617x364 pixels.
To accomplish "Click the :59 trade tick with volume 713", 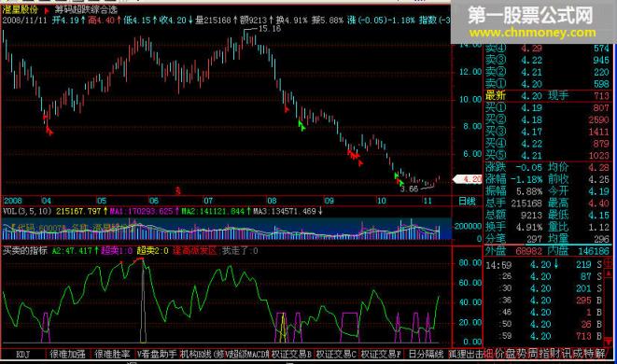I will [544, 336].
